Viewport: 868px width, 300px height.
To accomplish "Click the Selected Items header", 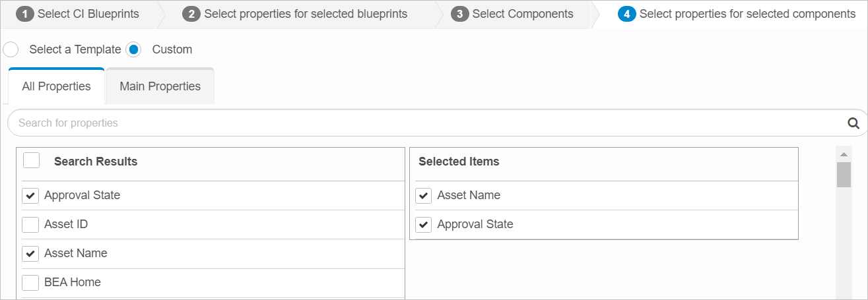I will (459, 162).
